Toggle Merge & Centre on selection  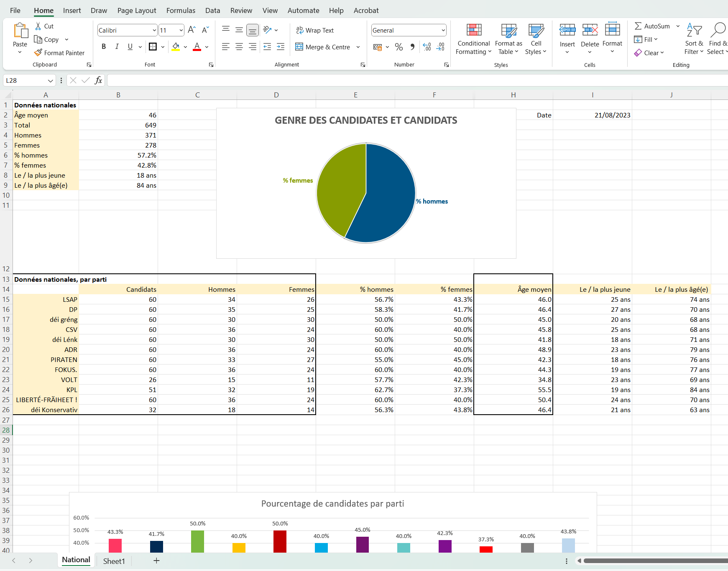(322, 47)
